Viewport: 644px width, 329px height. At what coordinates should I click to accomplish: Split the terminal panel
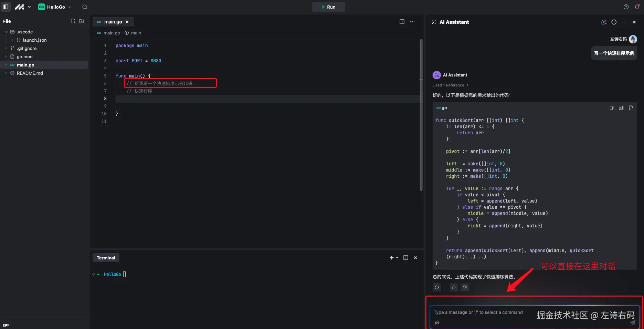point(406,258)
